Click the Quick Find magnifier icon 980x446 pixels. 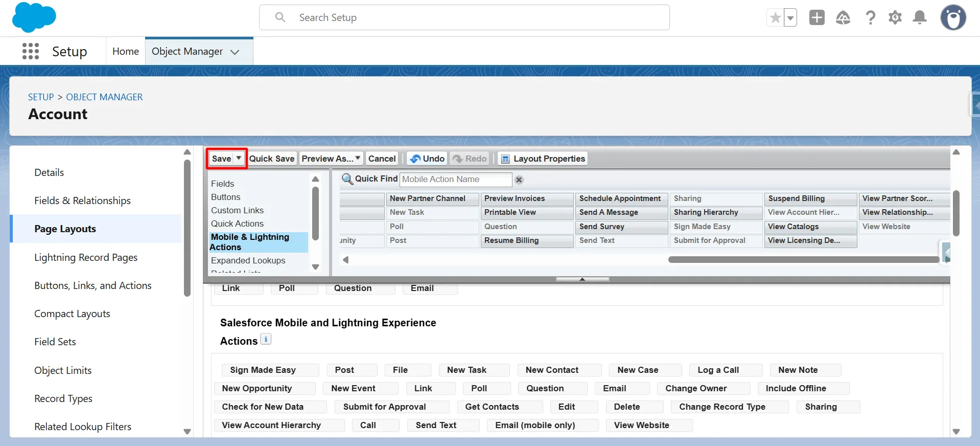[347, 179]
